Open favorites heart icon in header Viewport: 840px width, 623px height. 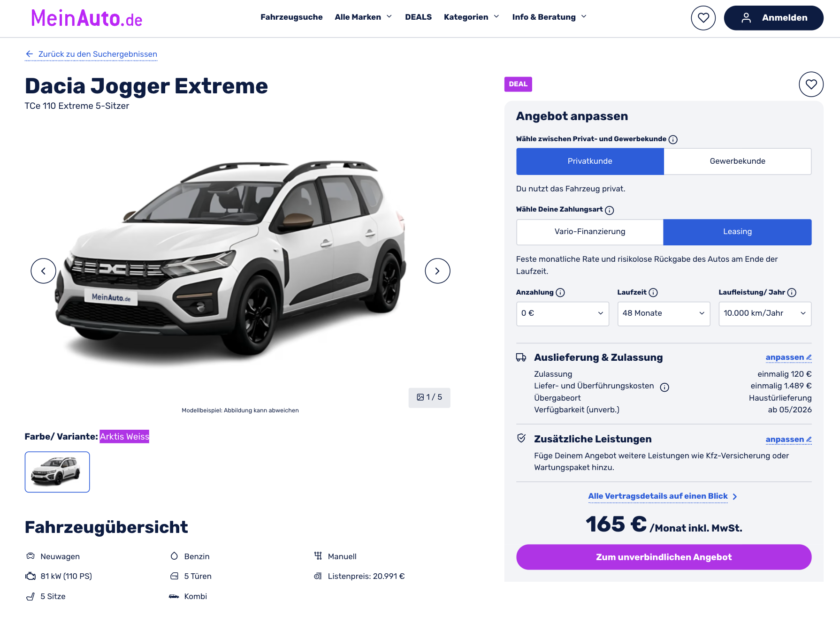pos(703,18)
